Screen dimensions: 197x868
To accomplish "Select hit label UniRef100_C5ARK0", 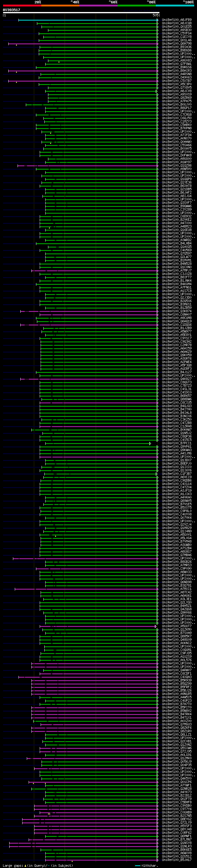I will click(x=177, y=125).
